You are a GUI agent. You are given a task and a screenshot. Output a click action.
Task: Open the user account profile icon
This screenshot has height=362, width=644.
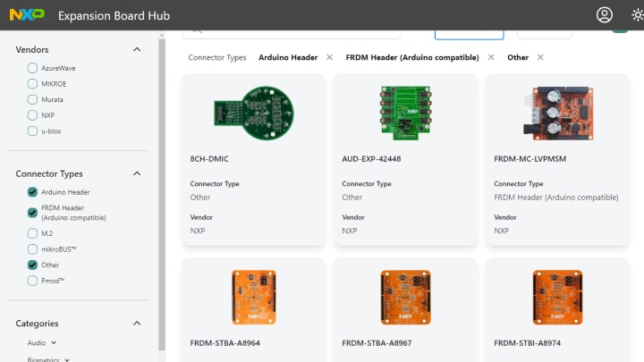605,15
